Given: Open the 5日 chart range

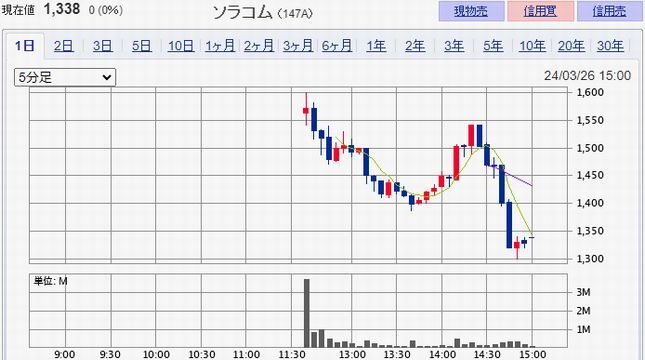Looking at the screenshot, I should 142,46.
